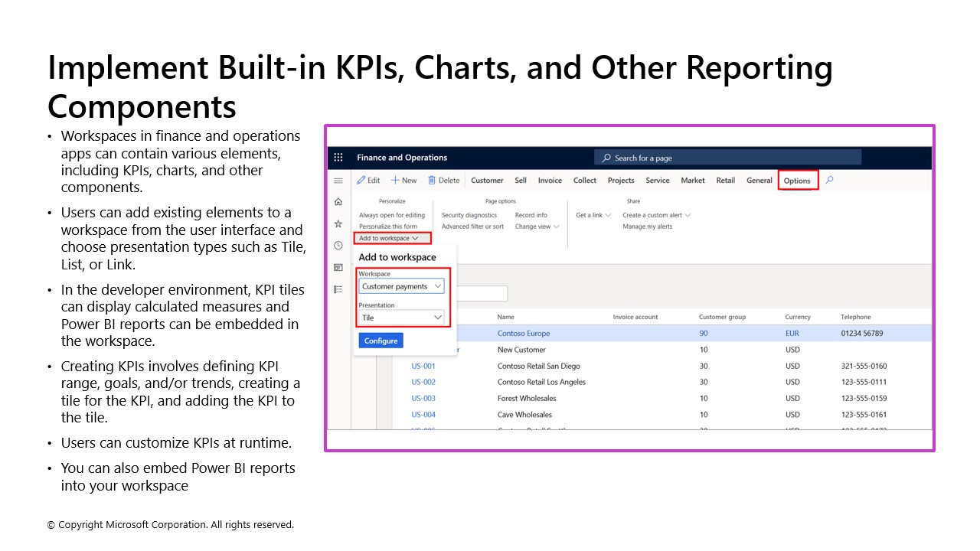Expand the hamburger navigation pane
The width and height of the screenshot is (980, 551).
pyautogui.click(x=338, y=181)
